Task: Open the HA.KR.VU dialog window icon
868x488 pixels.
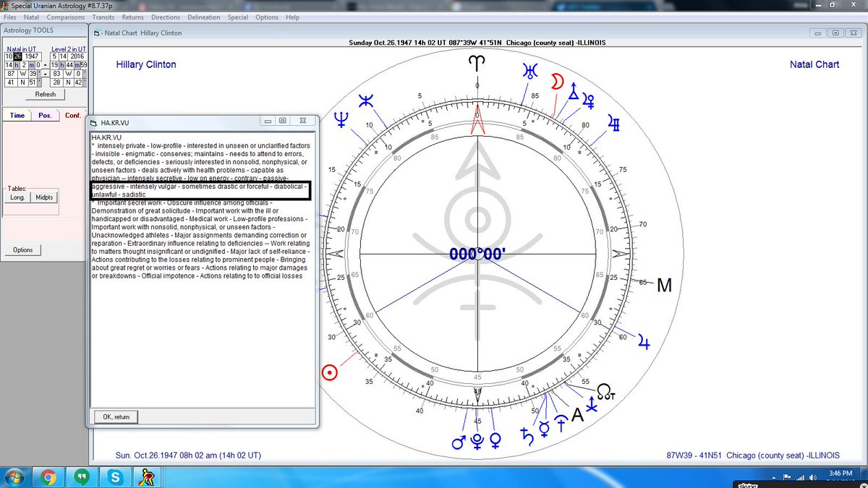Action: pos(94,123)
